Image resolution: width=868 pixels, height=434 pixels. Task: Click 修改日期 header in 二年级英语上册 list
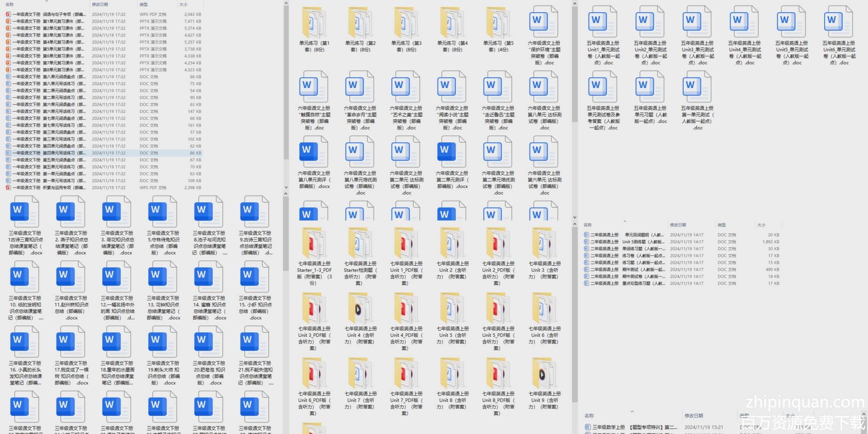pos(678,225)
